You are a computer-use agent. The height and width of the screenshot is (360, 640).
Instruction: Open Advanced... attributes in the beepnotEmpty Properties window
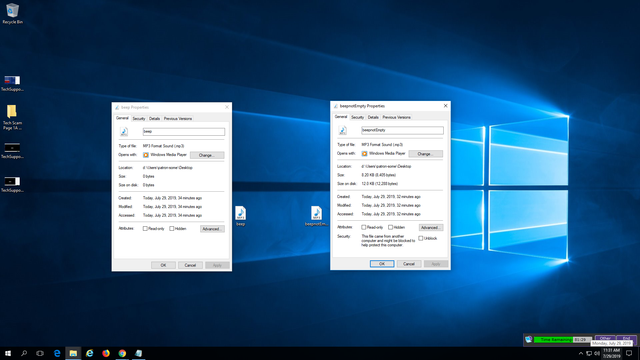(x=431, y=228)
